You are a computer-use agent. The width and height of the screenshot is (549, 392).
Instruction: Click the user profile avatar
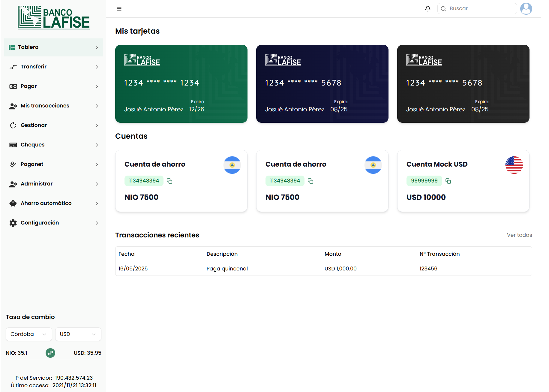coord(526,8)
